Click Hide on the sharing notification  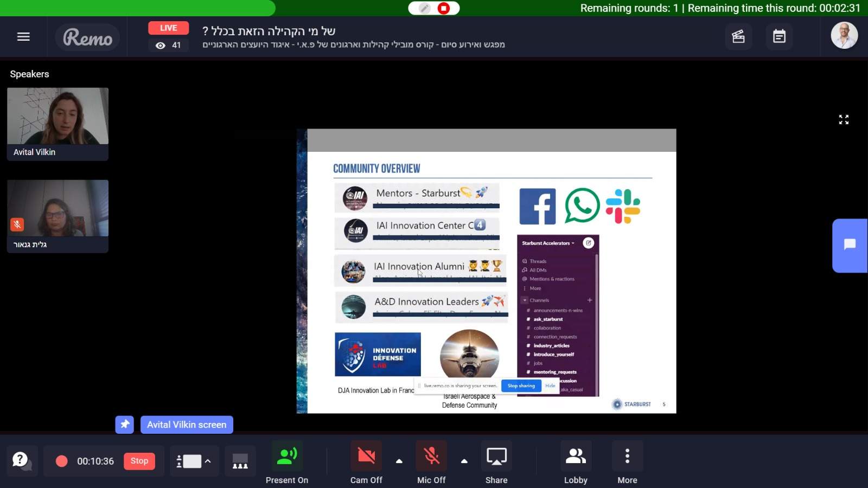point(550,386)
